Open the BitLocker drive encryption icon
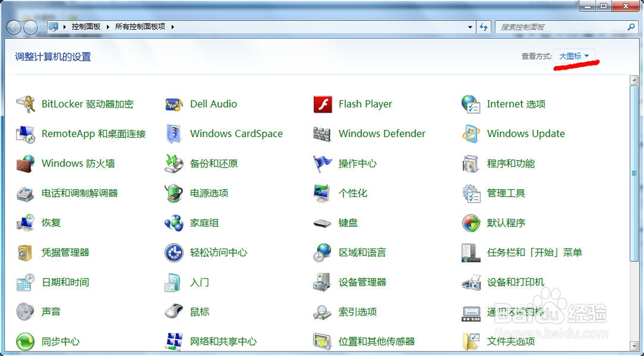The width and height of the screenshot is (644, 356). pyautogui.click(x=26, y=104)
